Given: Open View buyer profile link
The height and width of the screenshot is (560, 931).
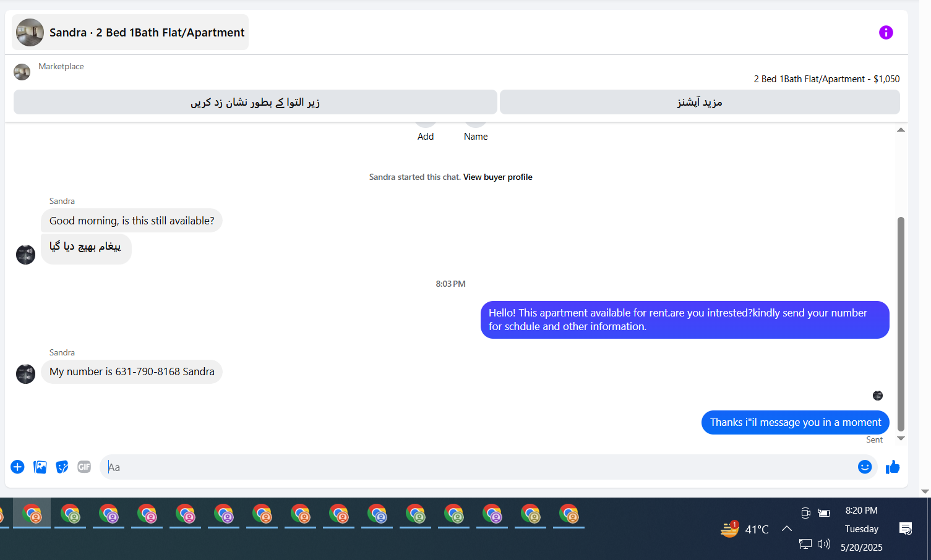Looking at the screenshot, I should point(497,177).
